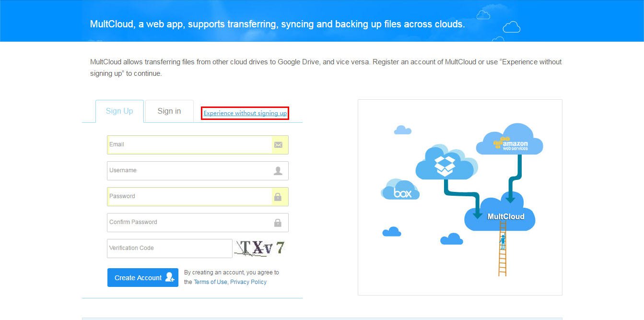Click the MultCloud banner headline text

click(x=277, y=24)
